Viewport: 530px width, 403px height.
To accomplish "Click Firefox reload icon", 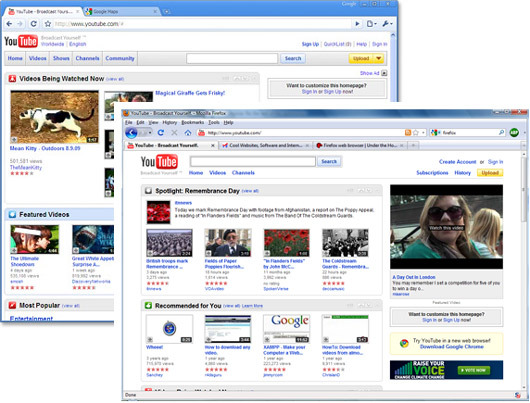I will pos(161,133).
